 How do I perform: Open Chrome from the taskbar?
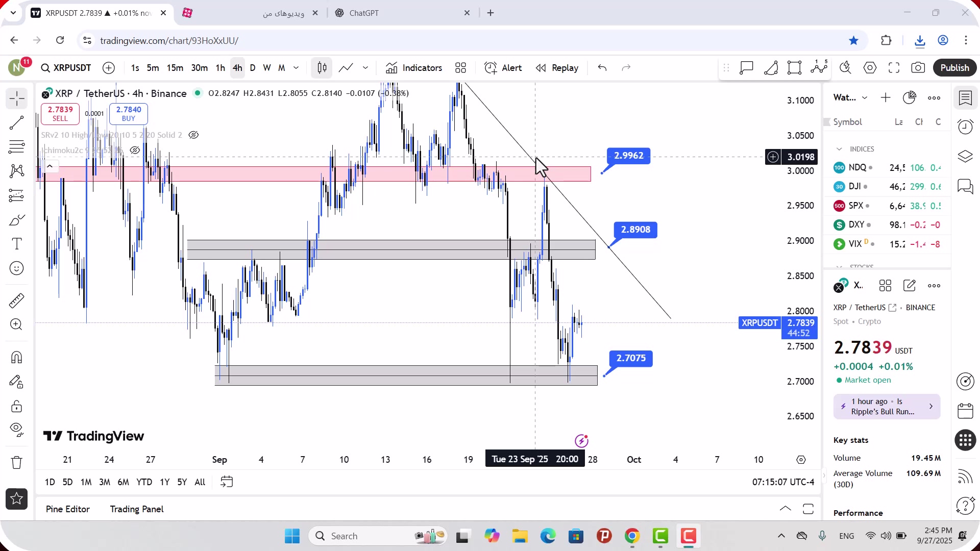[632, 536]
